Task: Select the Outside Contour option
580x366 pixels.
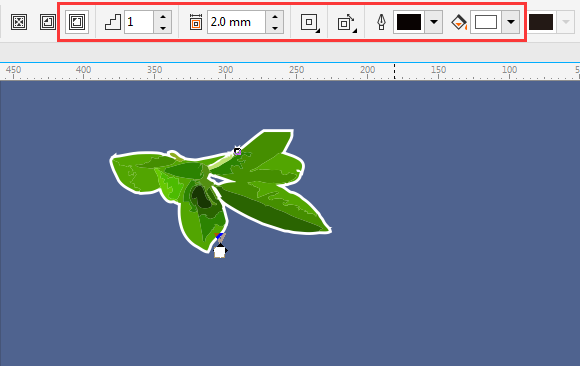Action: click(x=77, y=22)
